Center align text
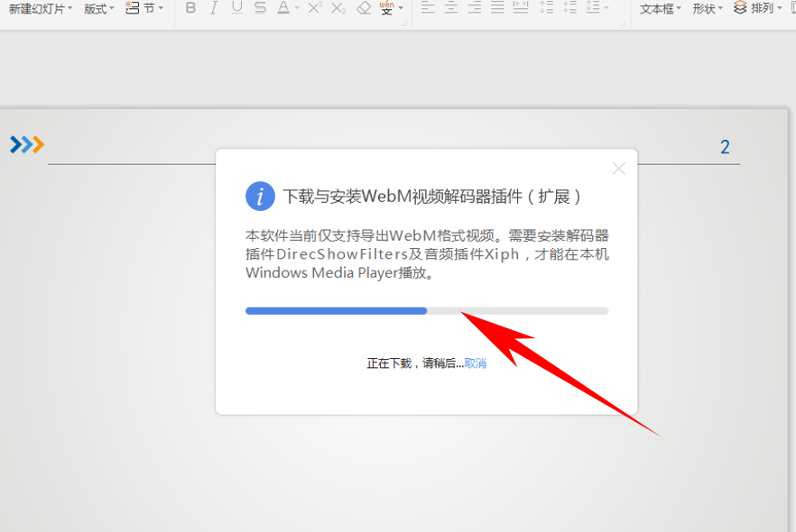Viewport: 796px width, 532px height. tap(451, 7)
